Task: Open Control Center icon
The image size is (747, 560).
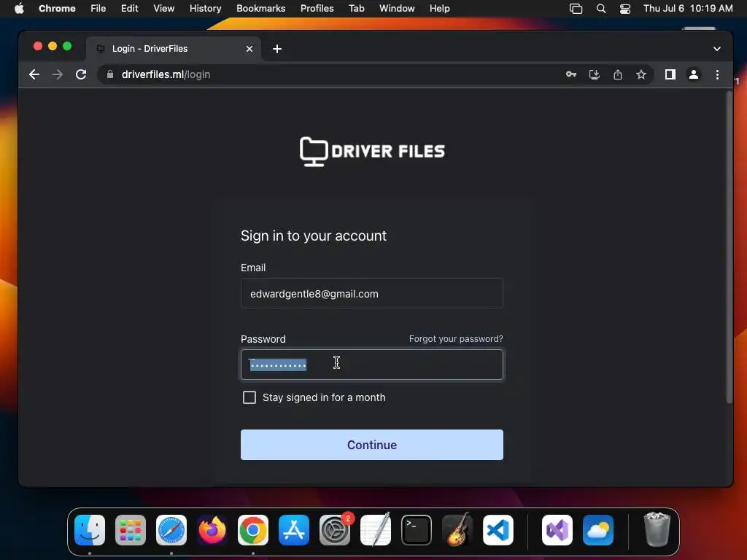Action: (x=624, y=8)
